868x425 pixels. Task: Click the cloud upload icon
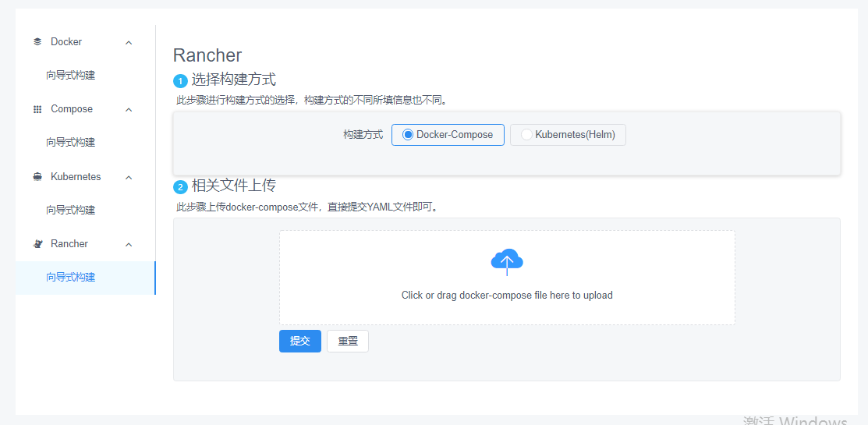click(506, 262)
